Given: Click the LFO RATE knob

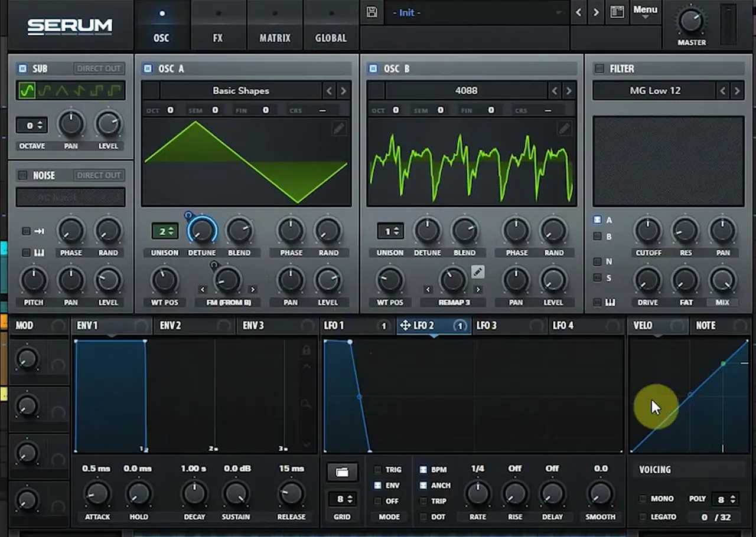Looking at the screenshot, I should point(477,493).
